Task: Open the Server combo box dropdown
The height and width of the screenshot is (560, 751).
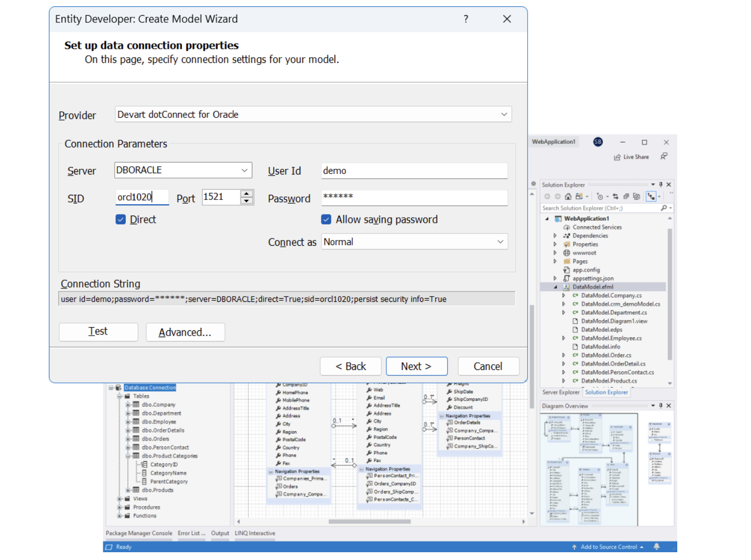Action: click(245, 170)
